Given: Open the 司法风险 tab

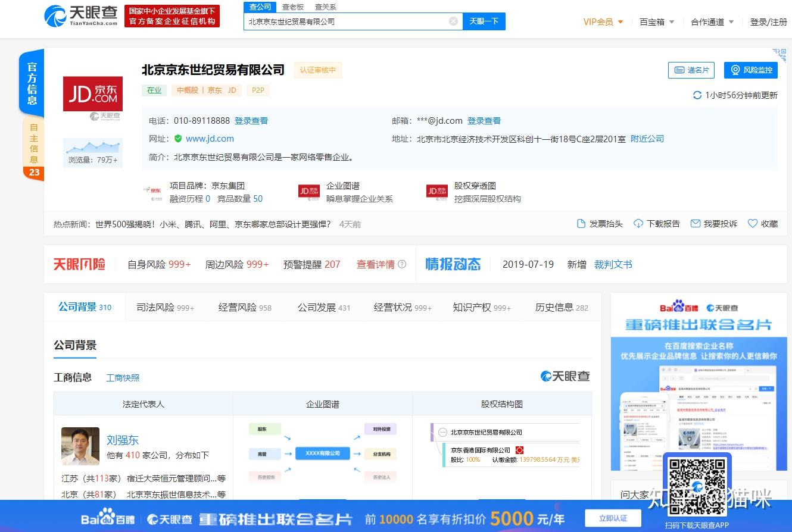Looking at the screenshot, I should (165, 307).
